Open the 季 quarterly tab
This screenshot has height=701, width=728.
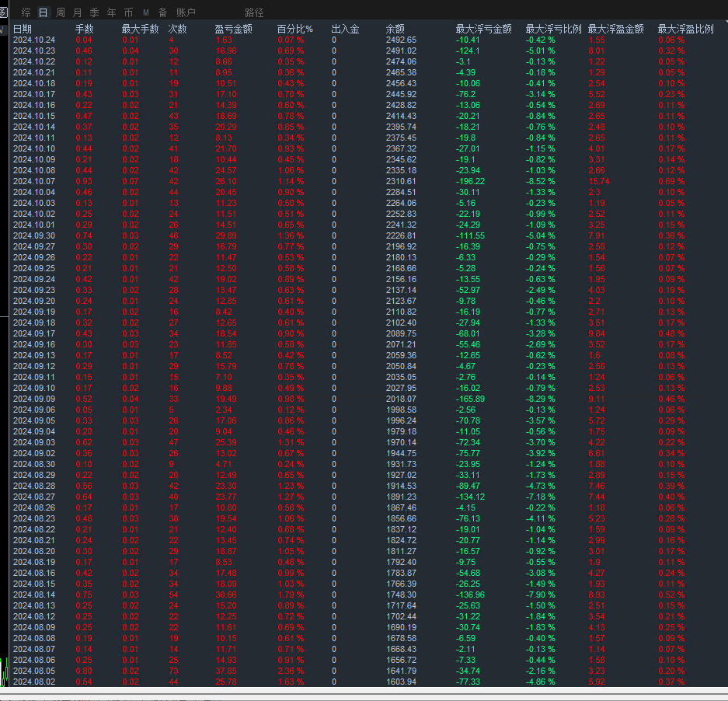click(94, 12)
